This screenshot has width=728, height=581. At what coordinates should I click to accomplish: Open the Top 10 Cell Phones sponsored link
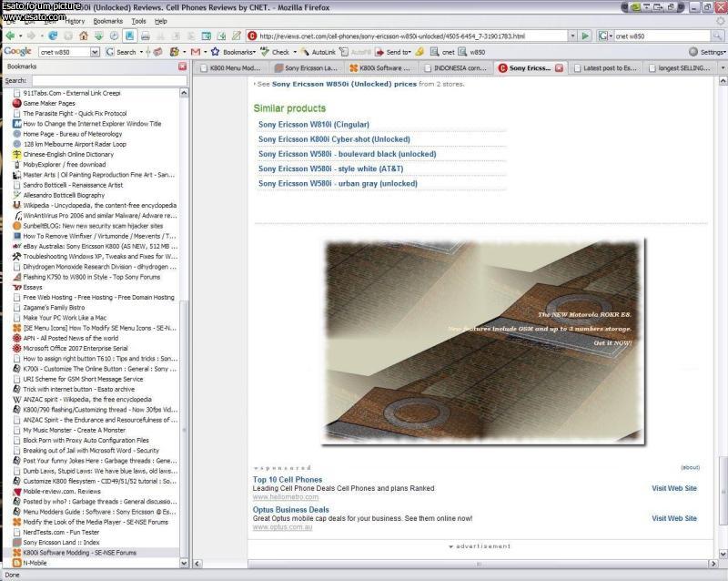288,480
